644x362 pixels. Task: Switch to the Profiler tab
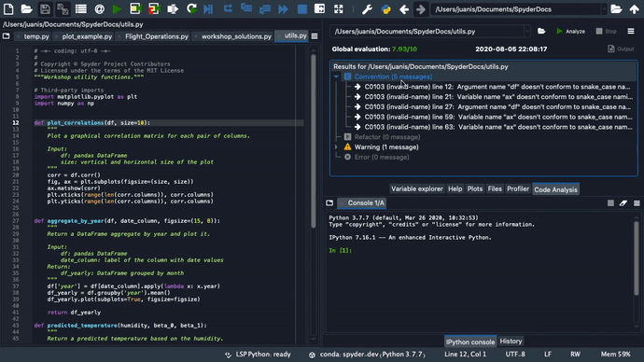click(x=518, y=188)
